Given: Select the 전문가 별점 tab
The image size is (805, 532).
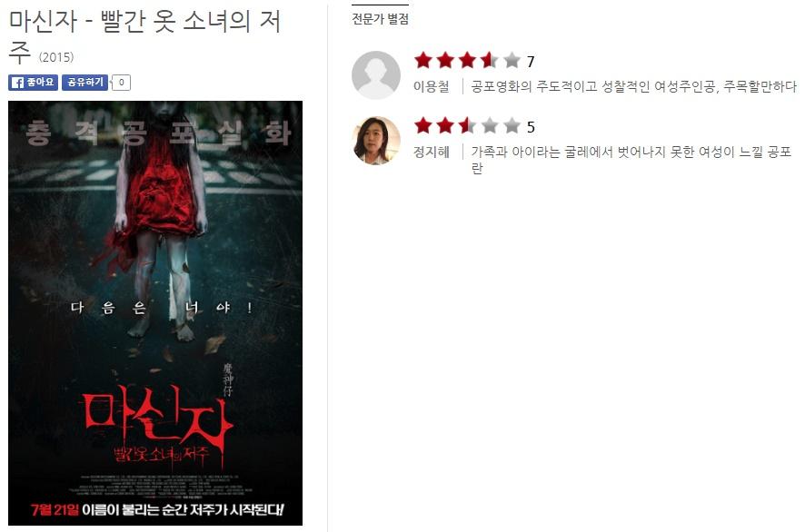Looking at the screenshot, I should click(x=380, y=19).
